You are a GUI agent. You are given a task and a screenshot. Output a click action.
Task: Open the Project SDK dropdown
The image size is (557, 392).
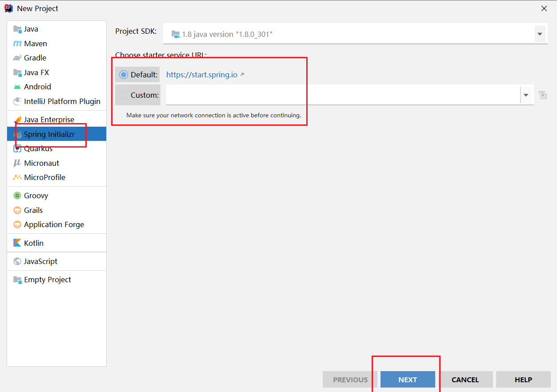(x=540, y=34)
